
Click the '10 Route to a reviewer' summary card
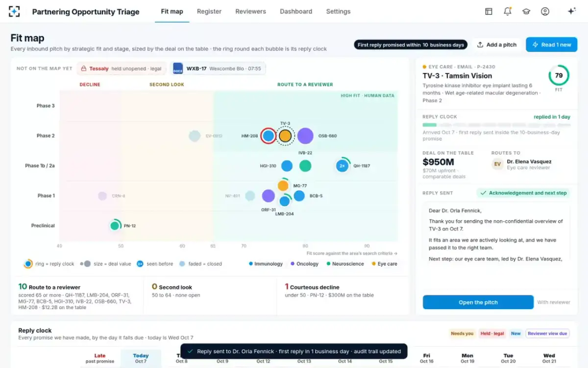77,297
